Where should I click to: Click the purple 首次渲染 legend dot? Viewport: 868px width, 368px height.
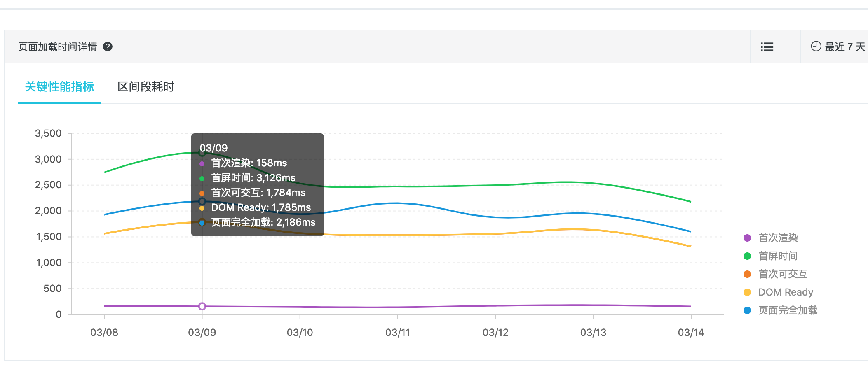click(747, 238)
